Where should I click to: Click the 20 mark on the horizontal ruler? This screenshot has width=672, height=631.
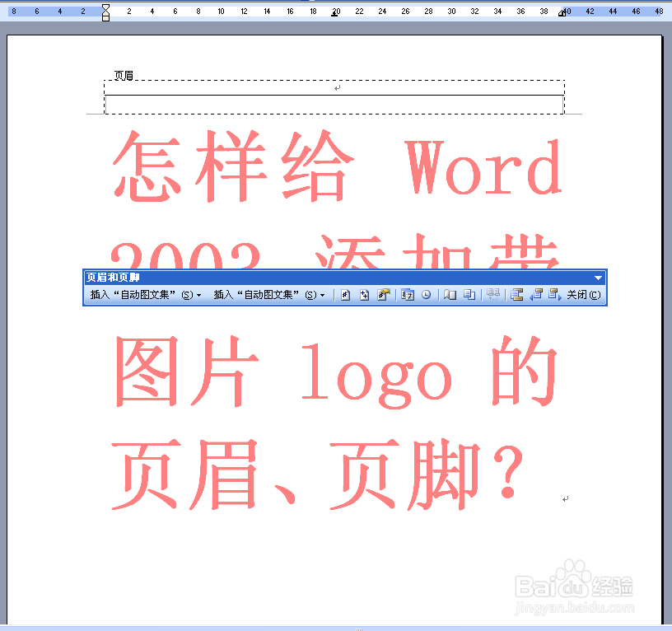point(335,12)
